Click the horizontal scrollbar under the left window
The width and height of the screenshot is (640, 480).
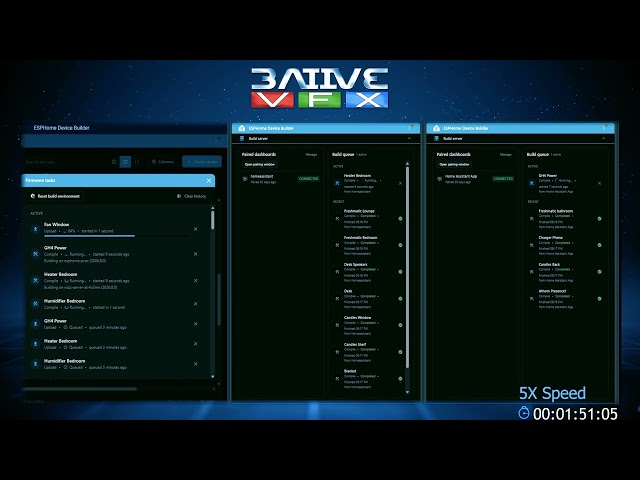pyautogui.click(x=80, y=389)
